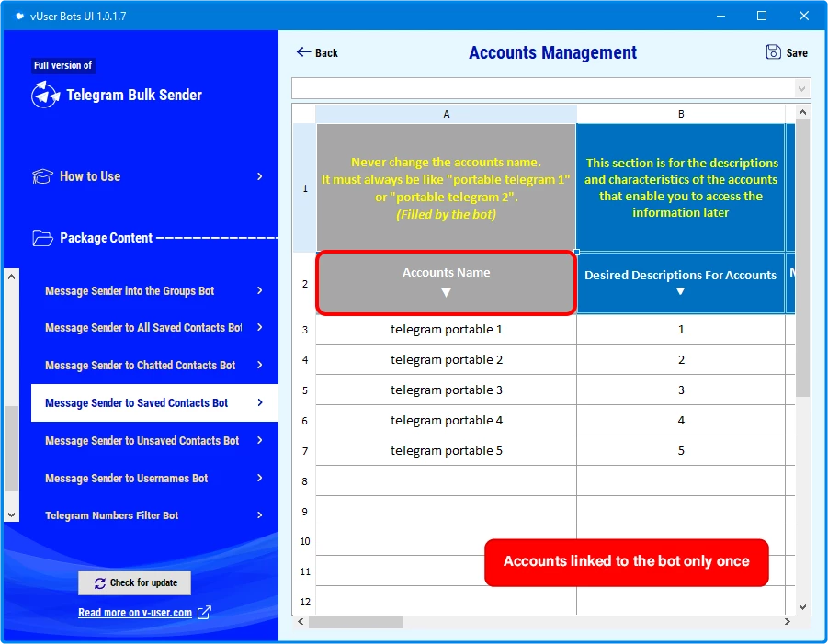The image size is (828, 644).
Task: Click cell 'telegram portable 1'
Action: tap(447, 330)
